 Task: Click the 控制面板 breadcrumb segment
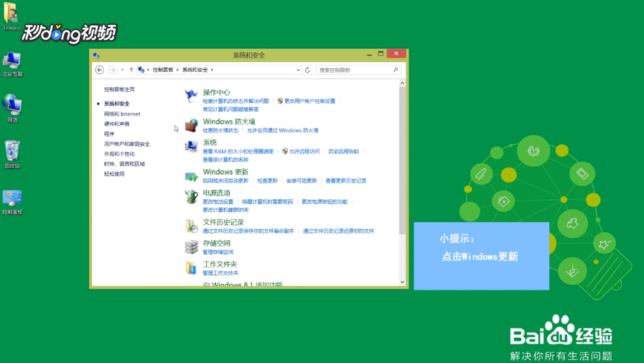point(163,70)
